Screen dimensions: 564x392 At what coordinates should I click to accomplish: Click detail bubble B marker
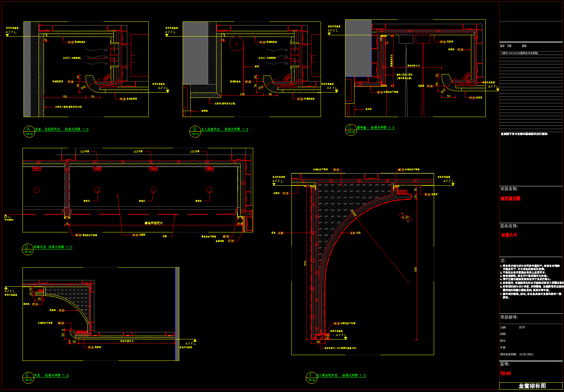coord(195,131)
